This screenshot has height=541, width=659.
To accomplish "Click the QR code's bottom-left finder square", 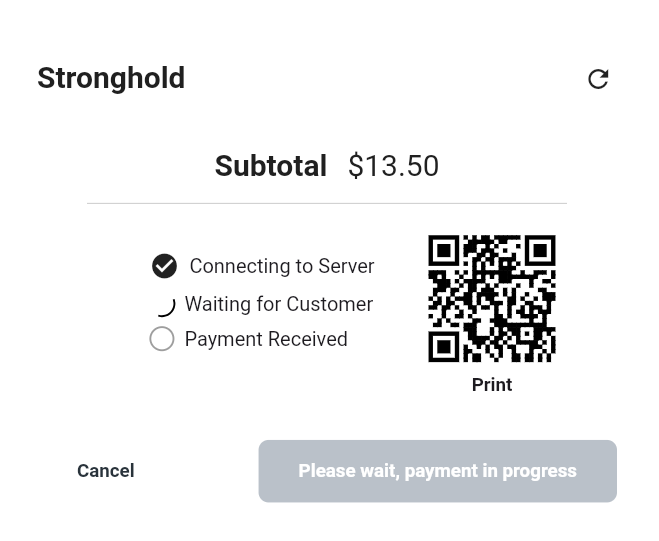I will click(x=443, y=346).
